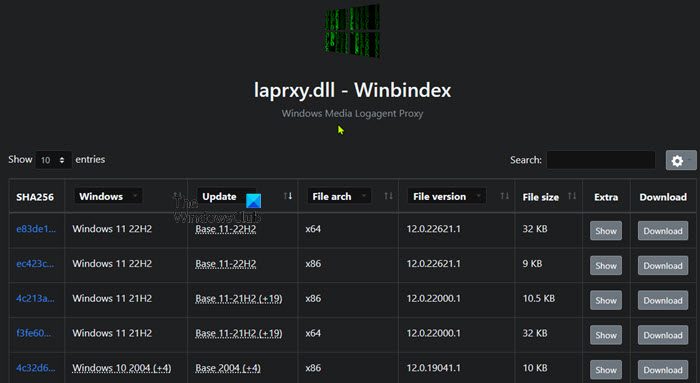Open the 4c213a SHA256 hash link
This screenshot has width=700, height=383.
[35, 299]
